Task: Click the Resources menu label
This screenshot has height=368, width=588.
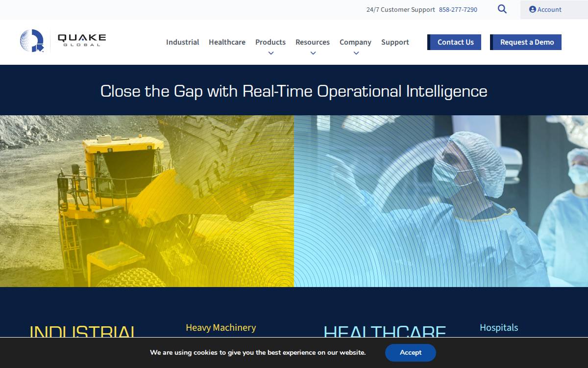Action: [x=313, y=42]
